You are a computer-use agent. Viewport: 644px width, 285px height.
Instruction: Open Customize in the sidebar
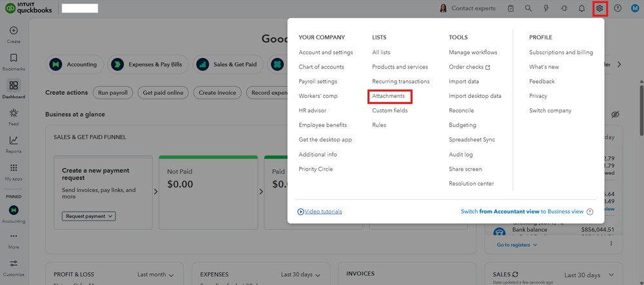point(14,268)
